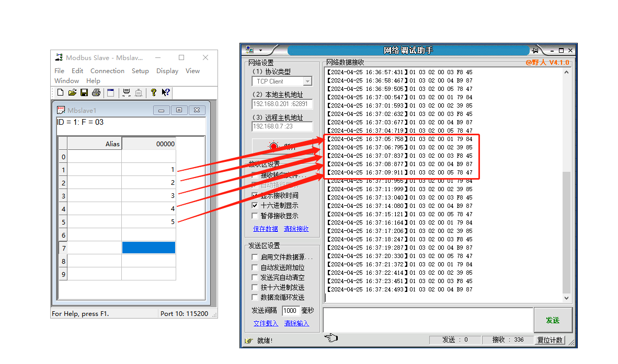The width and height of the screenshot is (618, 364).
Task: Click the 清除输入 link
Action: [296, 323]
